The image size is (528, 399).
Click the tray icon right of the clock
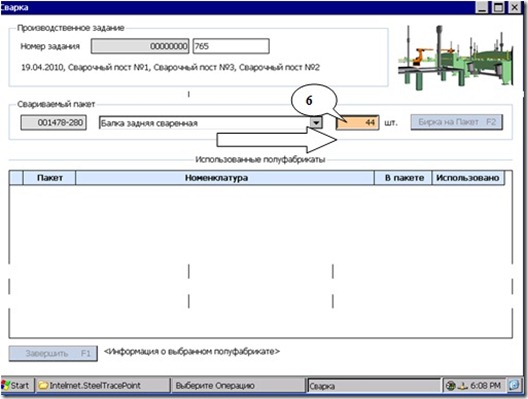514,385
